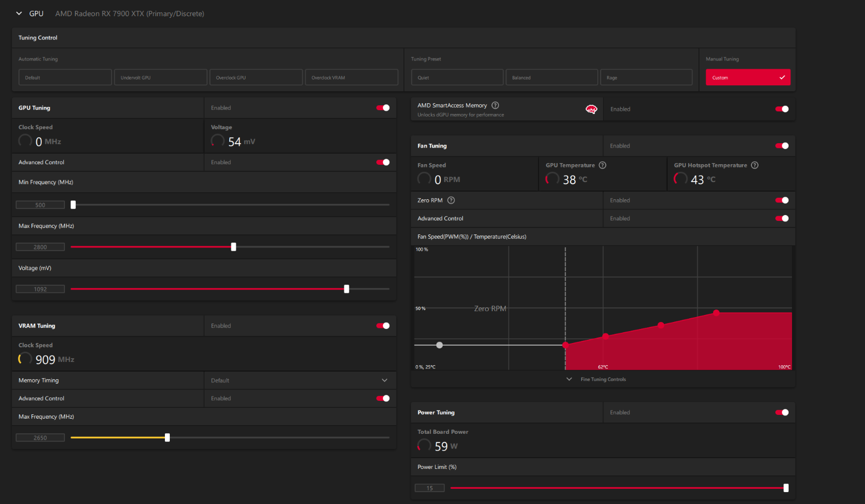This screenshot has width=865, height=504.
Task: Select Undervolt GPU automatic tuning
Action: point(161,77)
